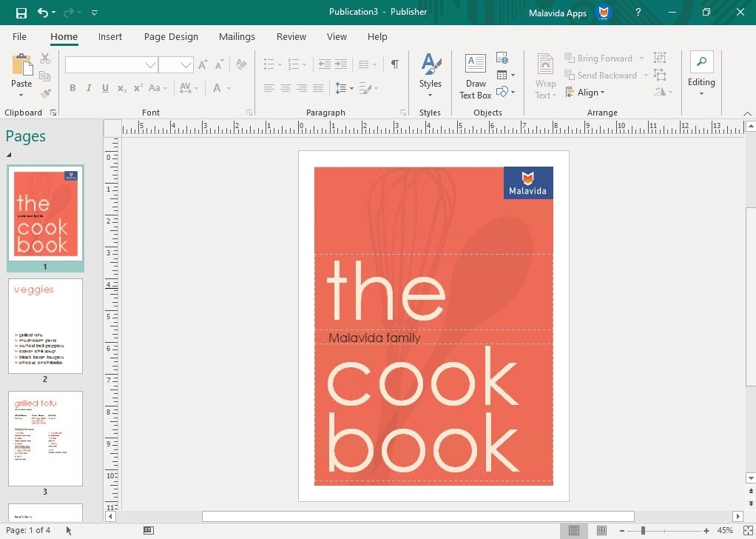Toggle bold formatting
Viewport: 756px width, 539px height.
tap(72, 88)
